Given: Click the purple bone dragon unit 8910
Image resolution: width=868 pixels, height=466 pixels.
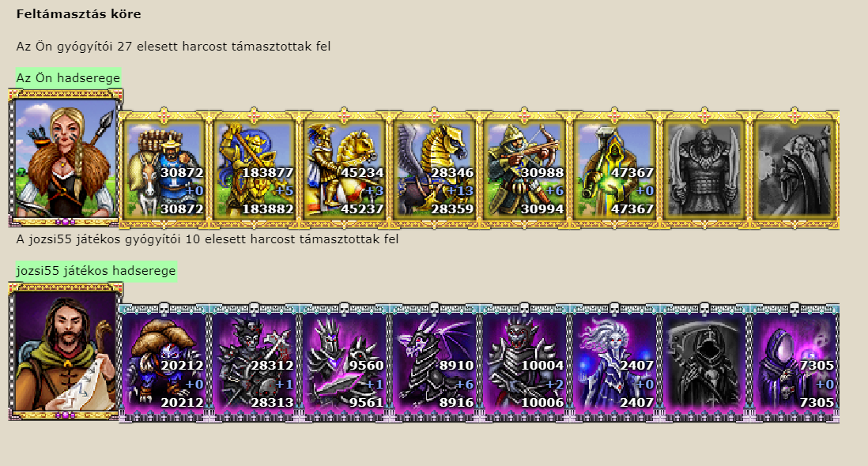Looking at the screenshot, I should tap(435, 363).
